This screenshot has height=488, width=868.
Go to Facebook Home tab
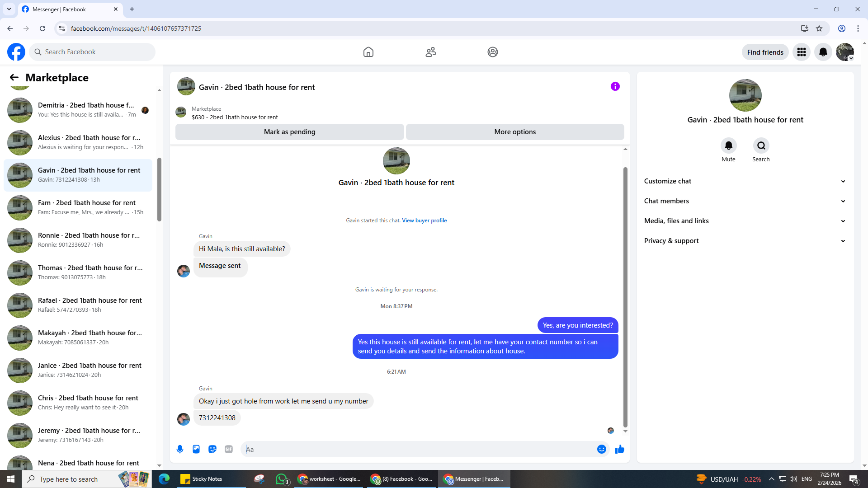tap(368, 52)
